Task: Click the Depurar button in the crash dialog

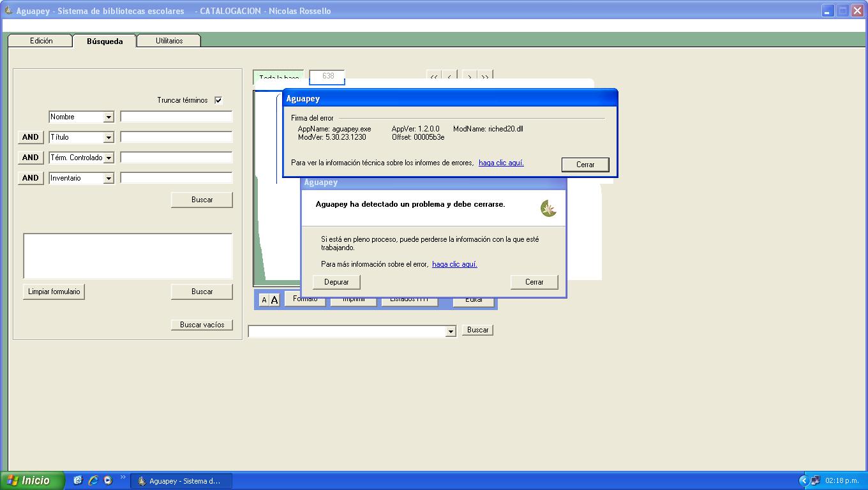Action: tap(336, 282)
